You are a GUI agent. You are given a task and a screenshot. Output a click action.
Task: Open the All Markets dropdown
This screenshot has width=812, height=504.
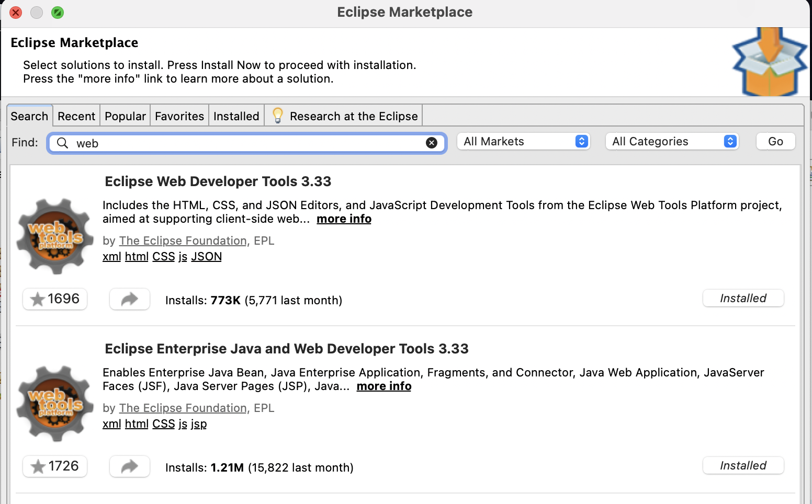click(524, 142)
